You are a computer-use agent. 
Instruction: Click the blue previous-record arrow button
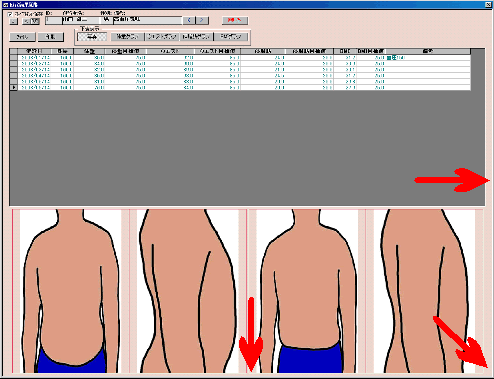click(x=189, y=20)
